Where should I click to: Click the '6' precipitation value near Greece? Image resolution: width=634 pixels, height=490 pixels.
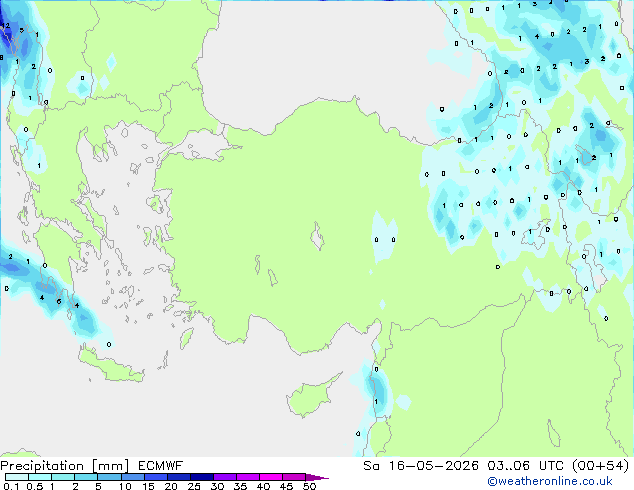[x=59, y=301]
